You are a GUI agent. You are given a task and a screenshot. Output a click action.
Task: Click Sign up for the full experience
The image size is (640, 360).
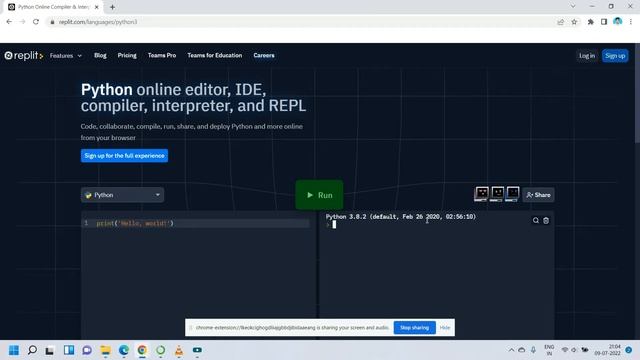tap(124, 156)
